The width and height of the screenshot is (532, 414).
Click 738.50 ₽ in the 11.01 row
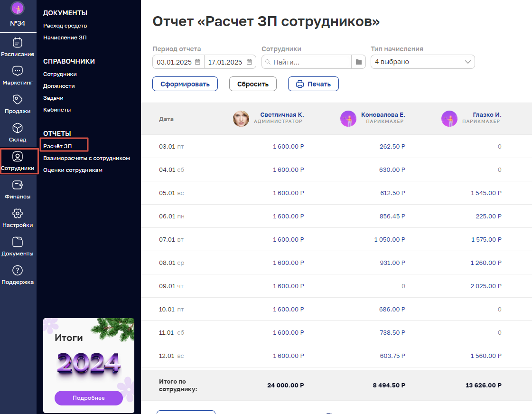point(392,333)
